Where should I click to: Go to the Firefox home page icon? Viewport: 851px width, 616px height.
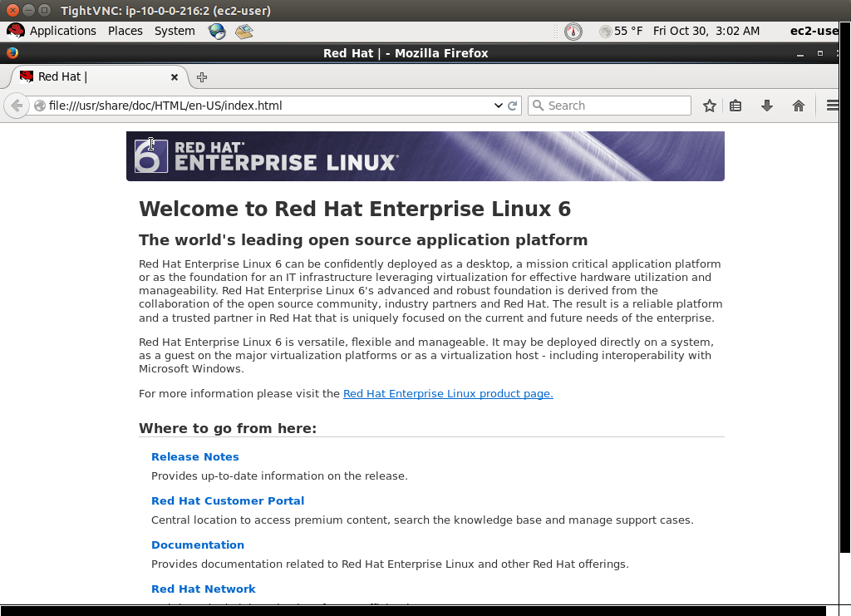click(799, 106)
